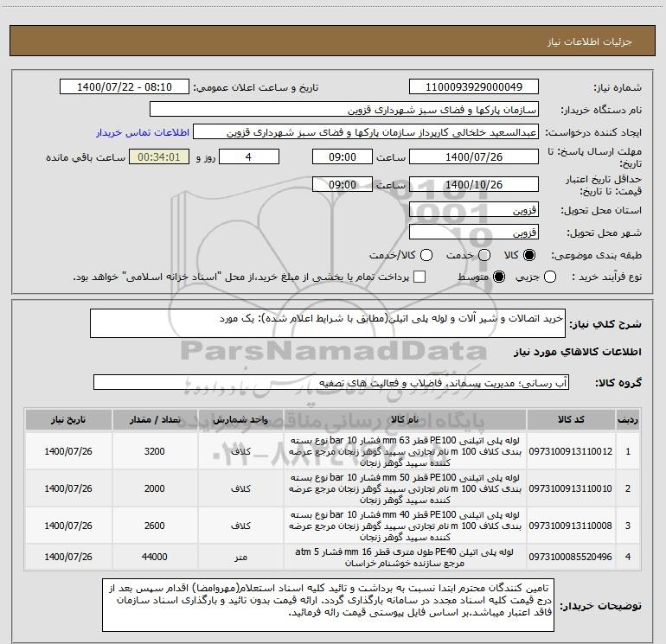The height and width of the screenshot is (644, 666).
Task: Click the quantity cell 2600
Action: pos(155,526)
